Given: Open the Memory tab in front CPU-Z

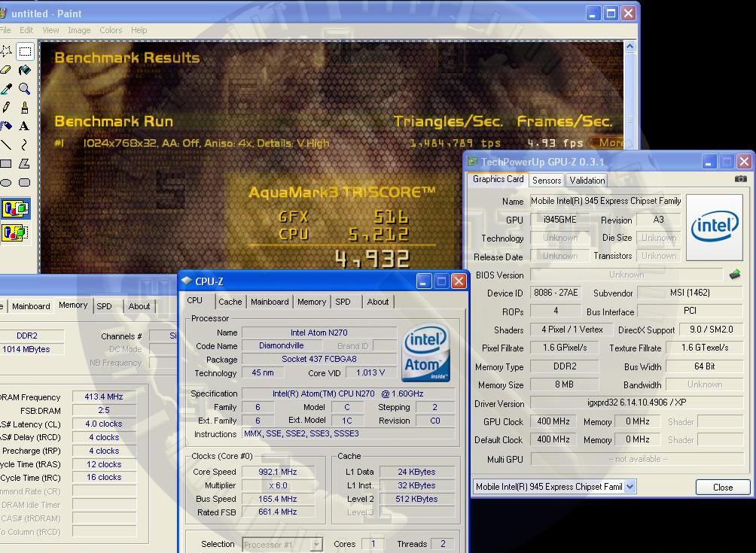Looking at the screenshot, I should point(312,302).
